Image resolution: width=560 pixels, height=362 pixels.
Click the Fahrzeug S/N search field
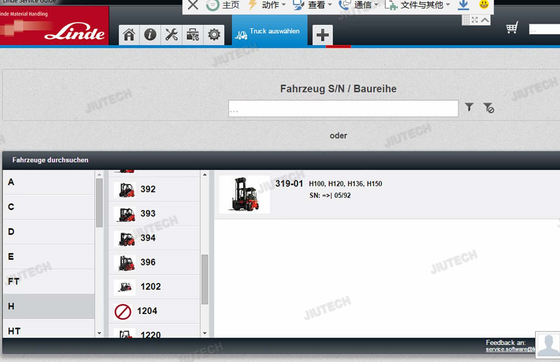point(343,109)
